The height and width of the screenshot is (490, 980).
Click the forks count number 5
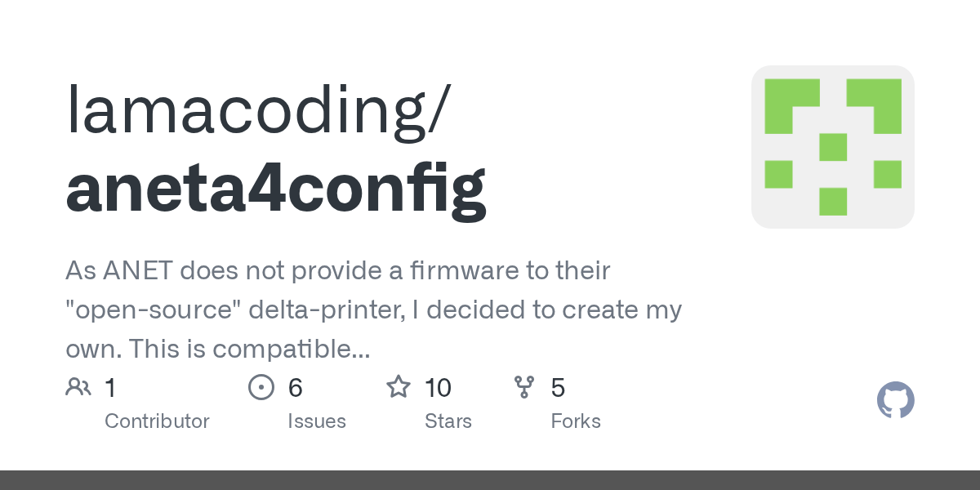[558, 388]
